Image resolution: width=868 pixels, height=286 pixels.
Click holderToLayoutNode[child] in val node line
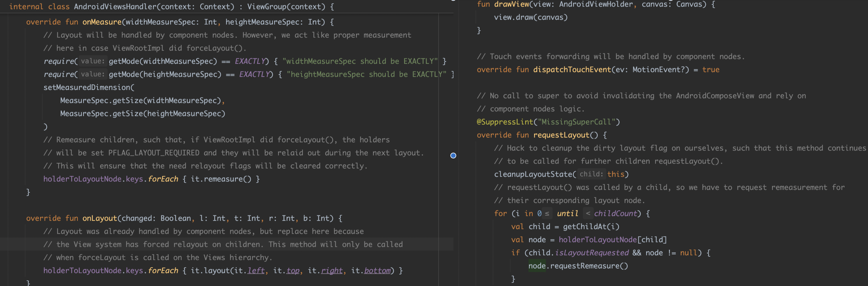(613, 240)
